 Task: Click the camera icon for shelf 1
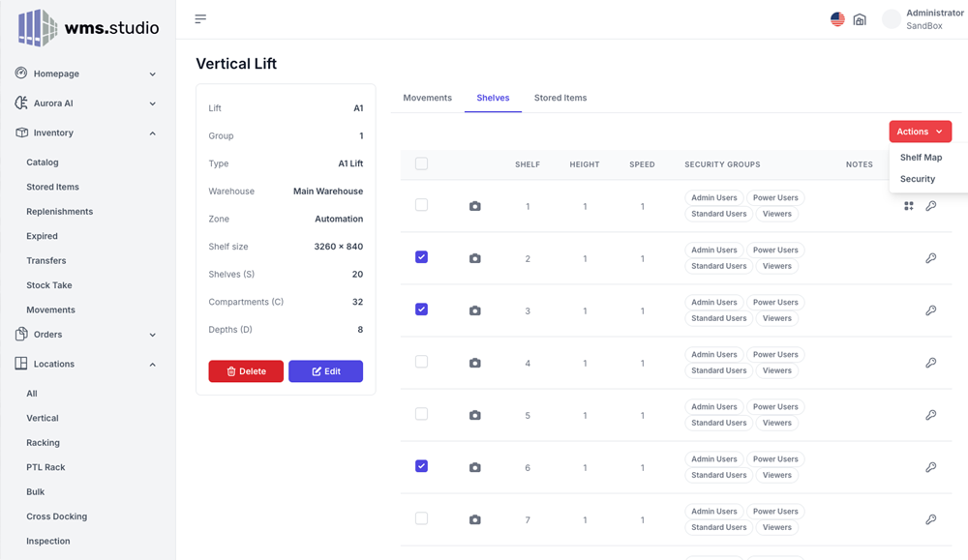pyautogui.click(x=474, y=206)
